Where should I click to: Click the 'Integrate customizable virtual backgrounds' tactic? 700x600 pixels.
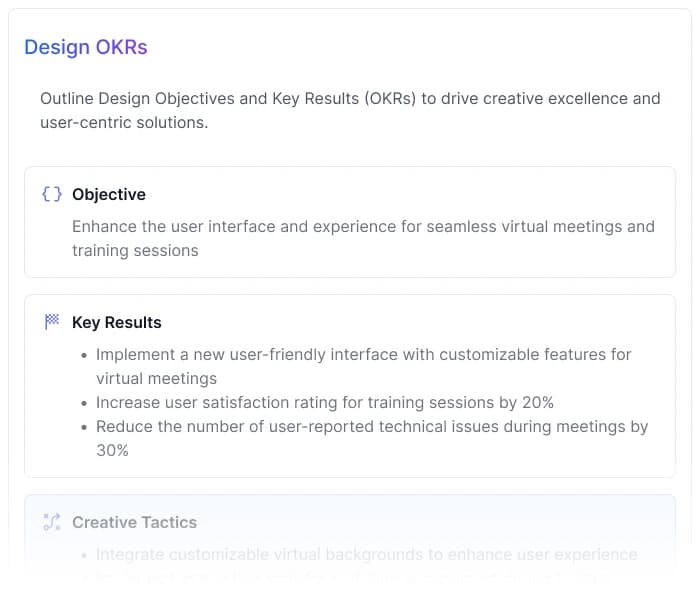point(367,554)
